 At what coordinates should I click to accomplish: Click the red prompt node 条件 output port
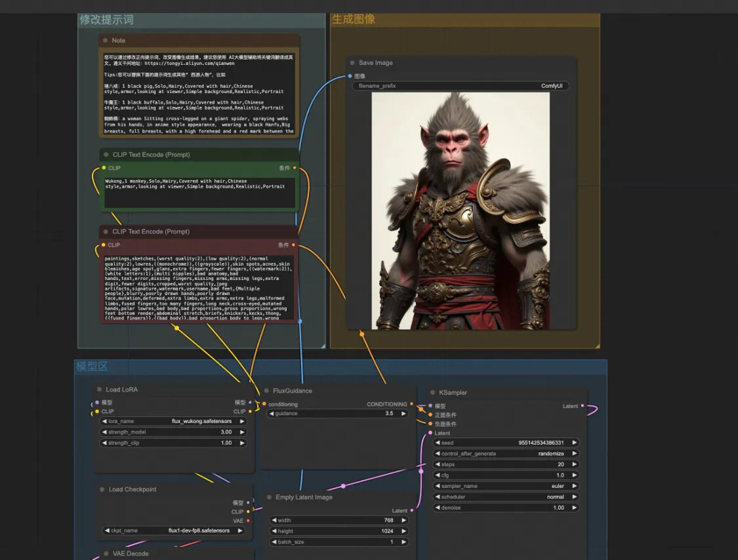[x=294, y=245]
